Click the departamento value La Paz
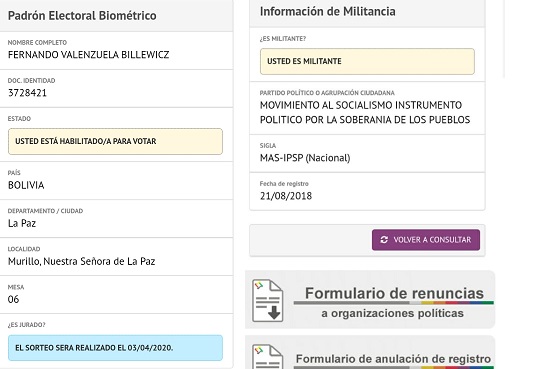This screenshot has height=369, width=538. [x=22, y=223]
